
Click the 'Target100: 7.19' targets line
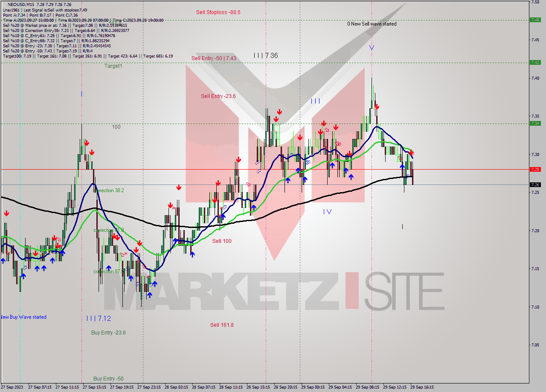tap(87, 56)
